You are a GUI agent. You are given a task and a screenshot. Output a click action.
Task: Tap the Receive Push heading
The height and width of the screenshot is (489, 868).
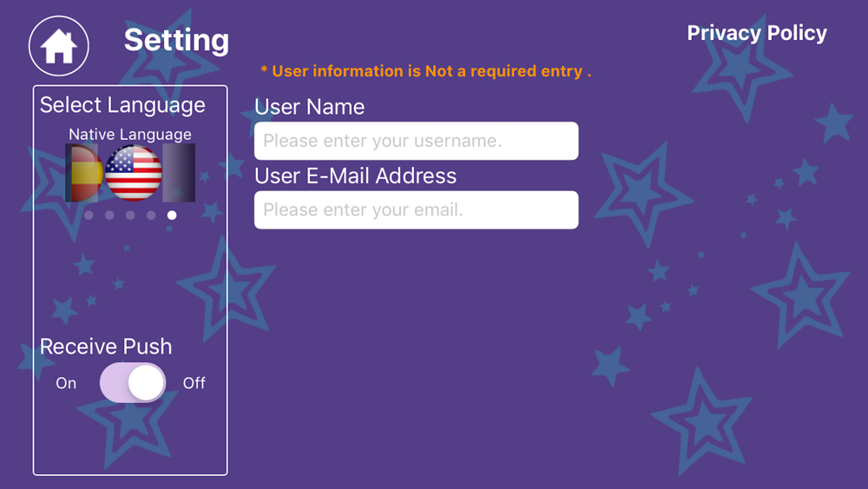pyautogui.click(x=106, y=347)
